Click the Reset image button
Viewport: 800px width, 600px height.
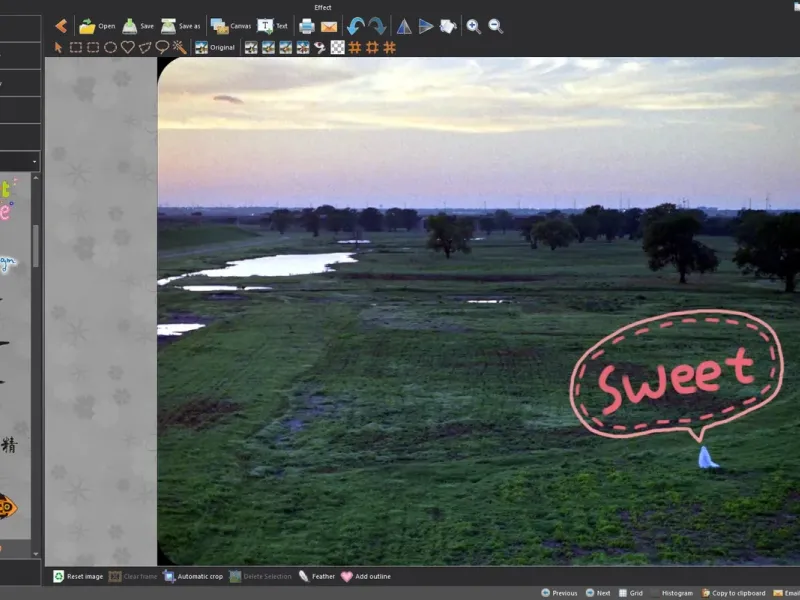click(x=78, y=576)
